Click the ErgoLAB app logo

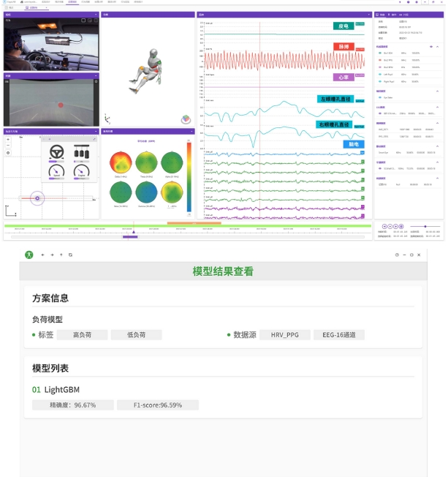(4, 1)
